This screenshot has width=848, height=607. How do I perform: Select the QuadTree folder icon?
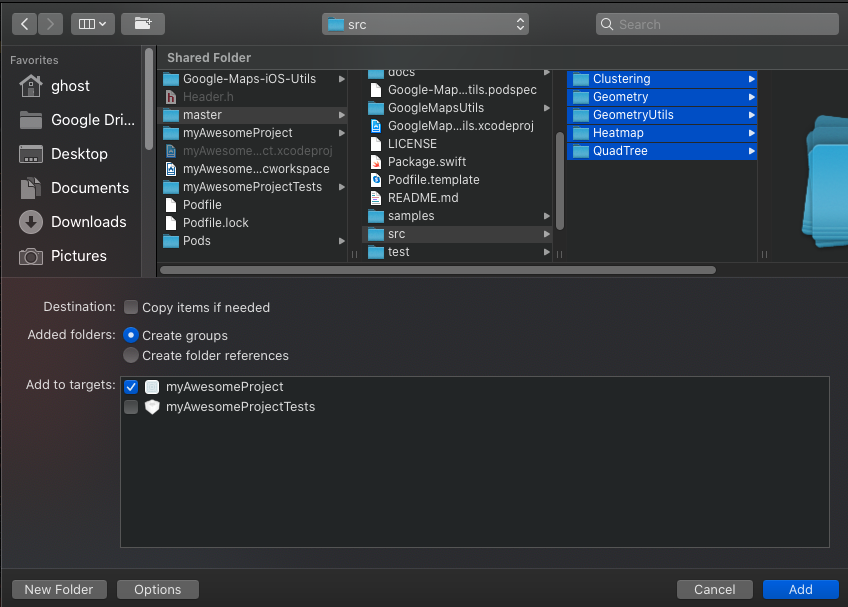(581, 151)
